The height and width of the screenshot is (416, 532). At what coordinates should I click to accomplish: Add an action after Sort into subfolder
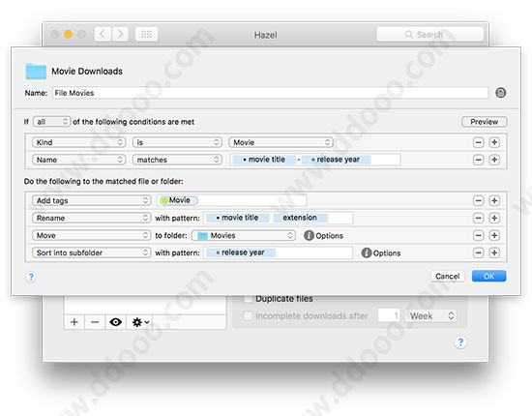click(494, 253)
